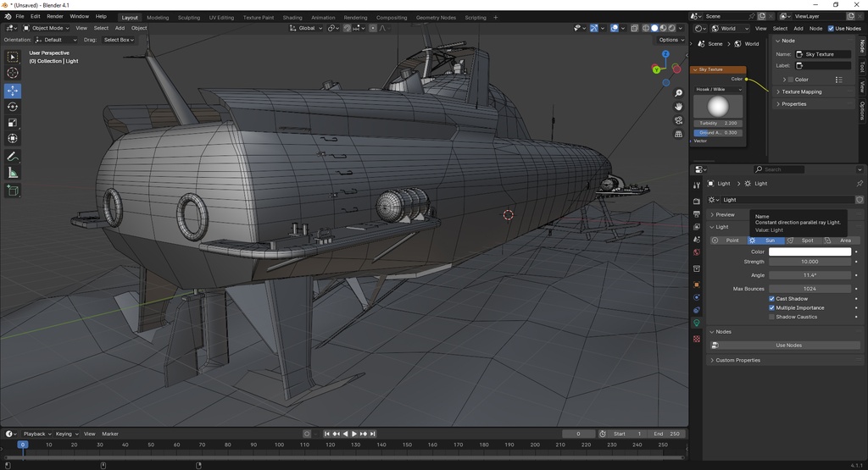Open the Object Mode dropdown

[x=47, y=28]
